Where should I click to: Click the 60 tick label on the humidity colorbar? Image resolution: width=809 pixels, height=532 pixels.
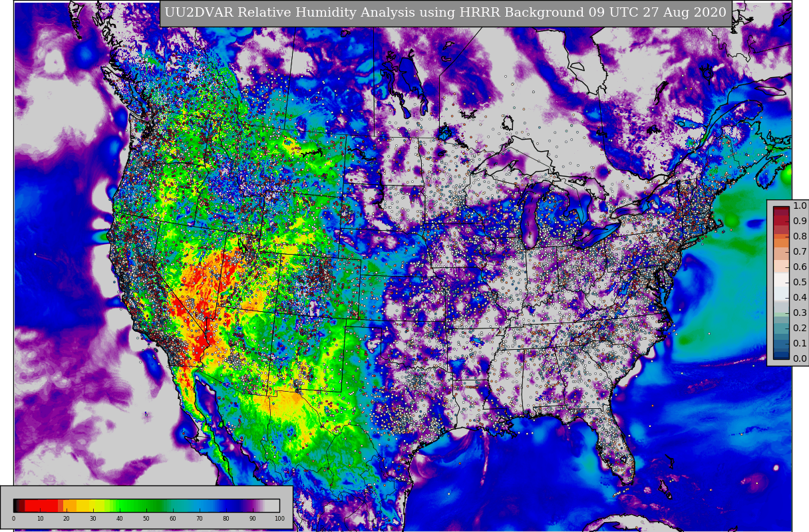click(x=173, y=519)
